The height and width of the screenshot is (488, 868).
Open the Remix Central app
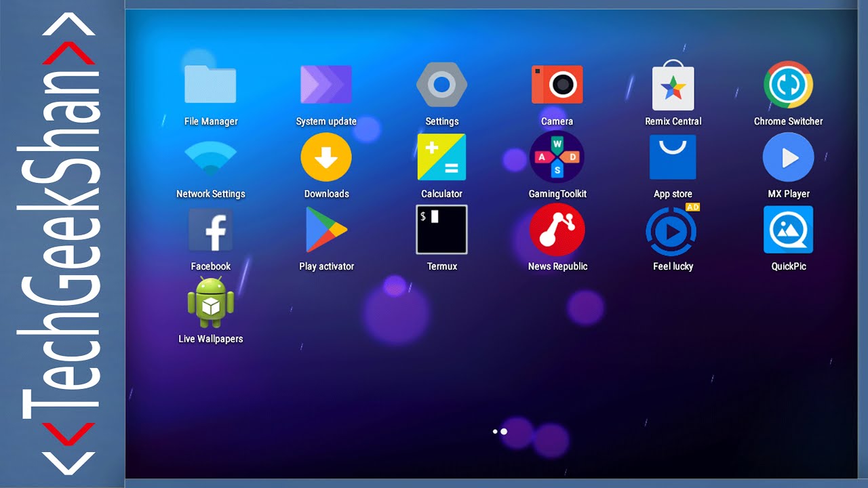[672, 85]
